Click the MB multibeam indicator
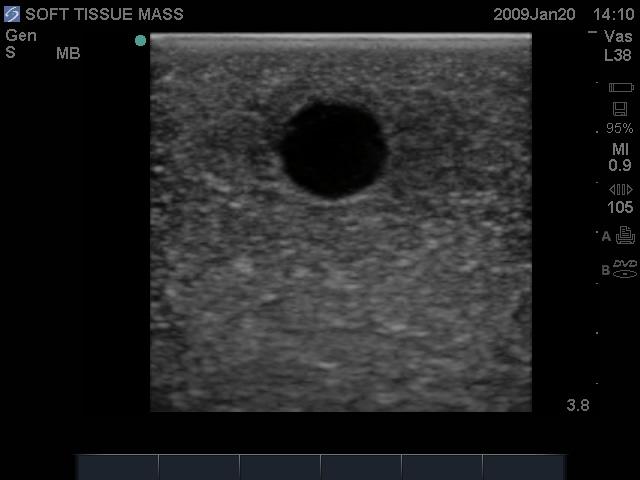The height and width of the screenshot is (480, 640). [68, 53]
